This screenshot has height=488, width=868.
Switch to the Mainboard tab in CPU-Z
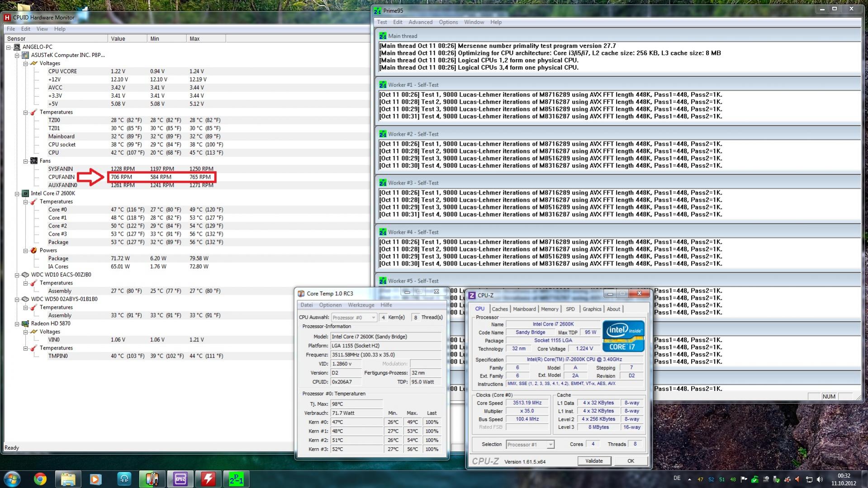(524, 309)
